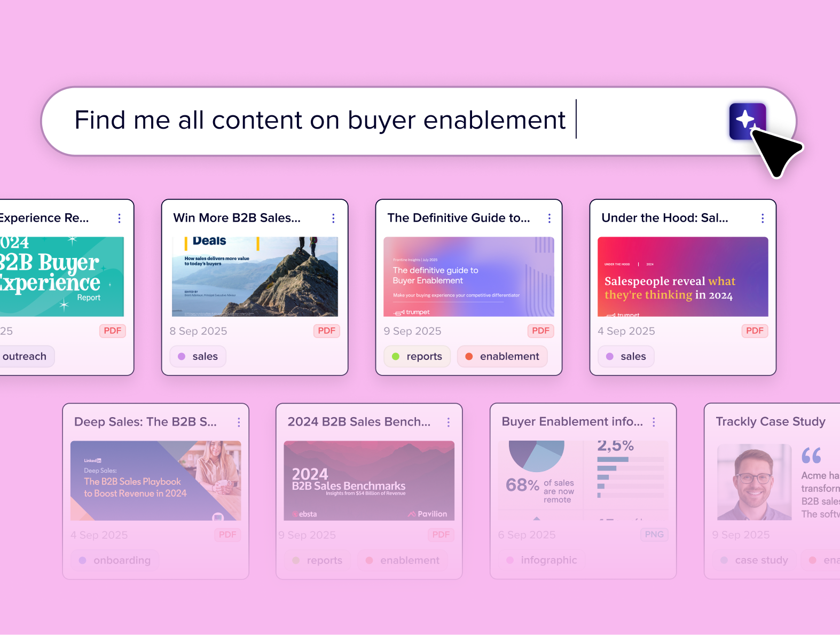Click PDF badge on 2024 B2B Sales Bench card
The height and width of the screenshot is (635, 840).
click(441, 535)
